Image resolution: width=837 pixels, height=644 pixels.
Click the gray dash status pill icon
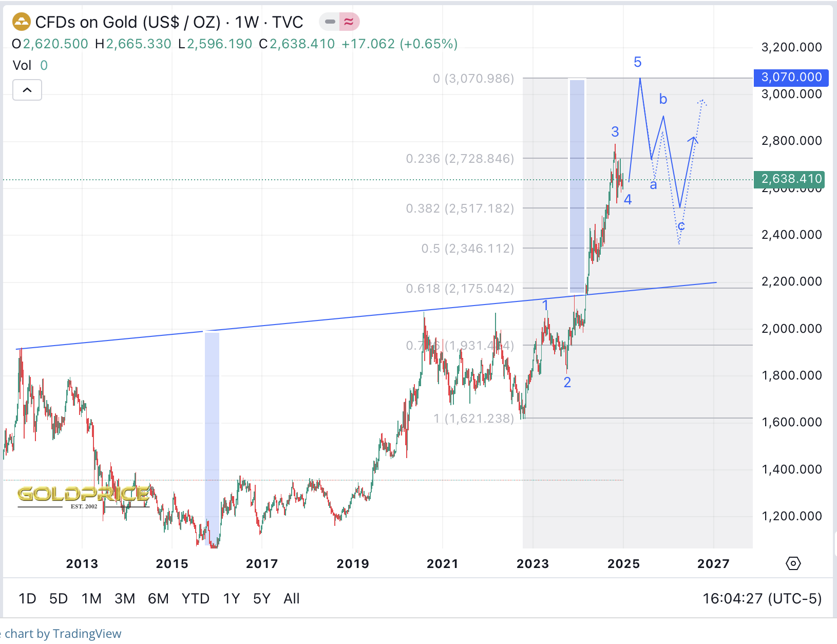tap(330, 22)
